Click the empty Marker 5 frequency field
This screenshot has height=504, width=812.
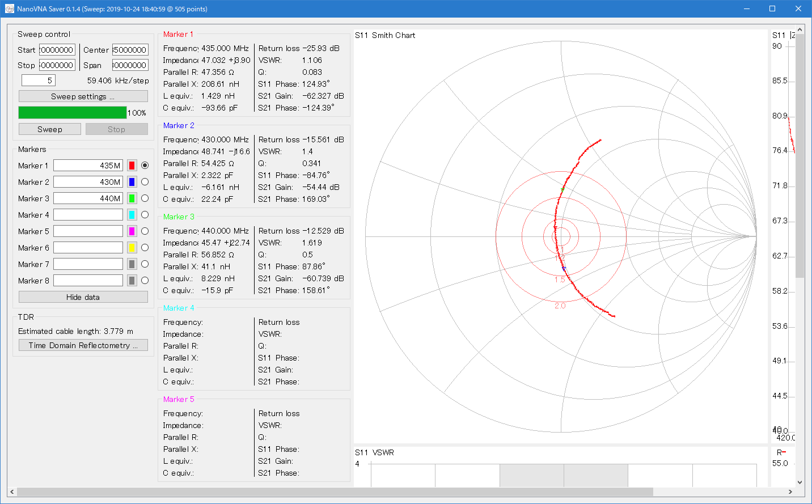(x=88, y=231)
